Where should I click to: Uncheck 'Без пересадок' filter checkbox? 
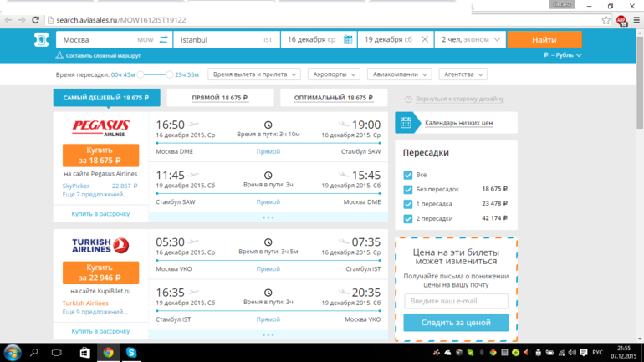tap(408, 190)
